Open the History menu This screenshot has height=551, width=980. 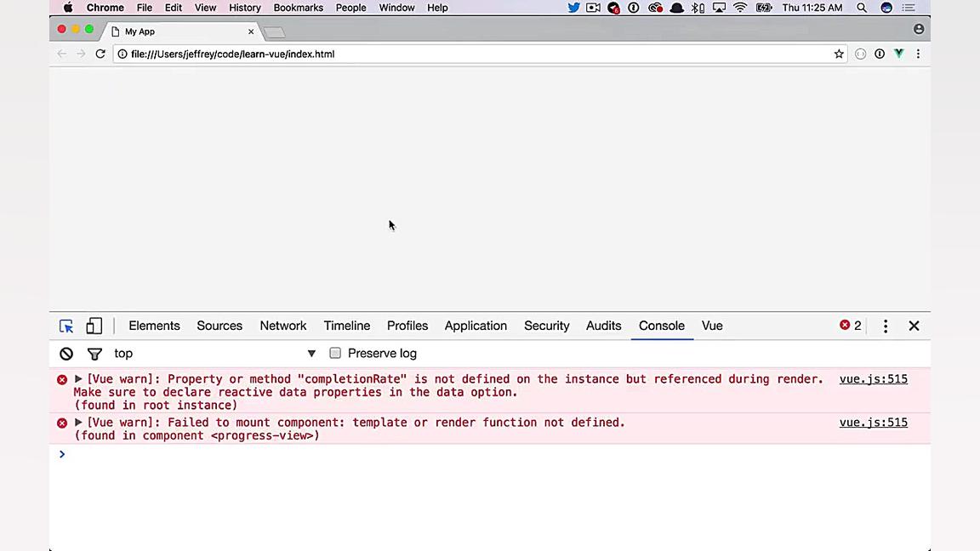(244, 8)
